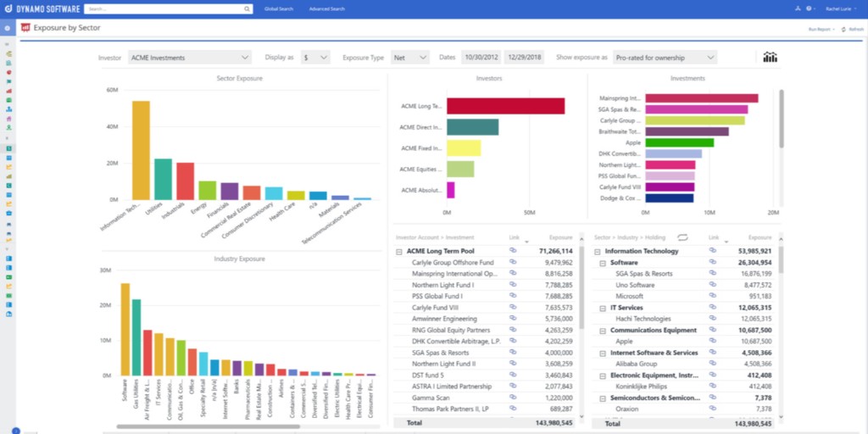The width and height of the screenshot is (868, 434).
Task: Open the link icon for PSS Global Fund I
Action: [513, 296]
